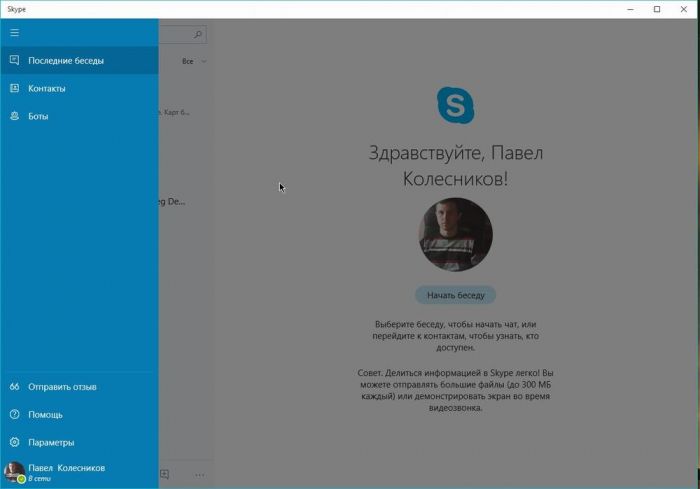Click Павел Колесников profile name at bottom
The width and height of the screenshot is (700, 489).
coord(66,468)
